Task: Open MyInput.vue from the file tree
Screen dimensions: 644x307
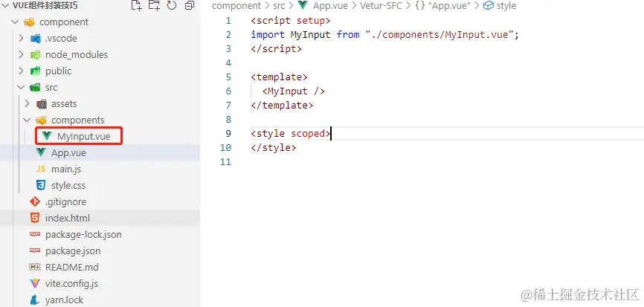Action: click(x=84, y=136)
